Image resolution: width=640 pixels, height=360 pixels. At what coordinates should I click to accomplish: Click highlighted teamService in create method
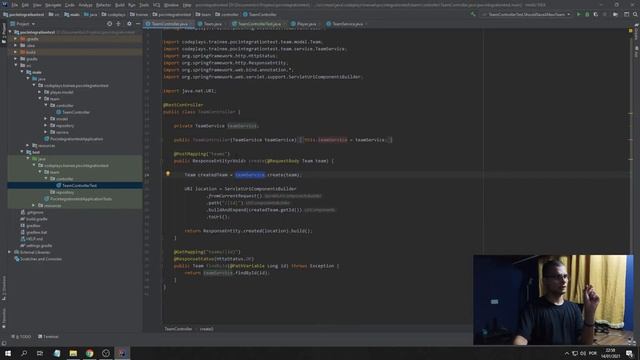250,175
